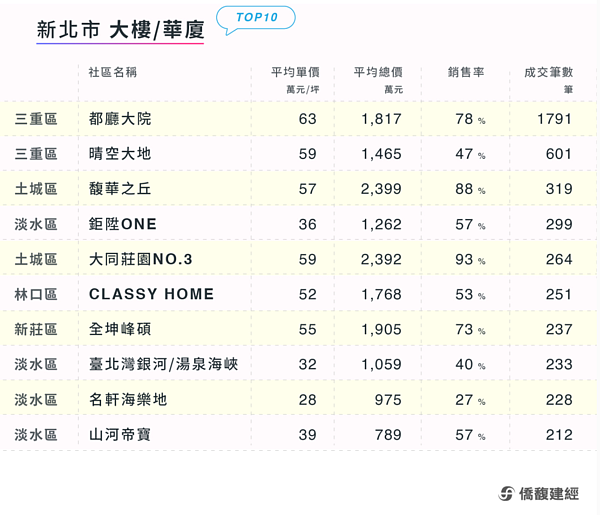This screenshot has height=515, width=600.
Task: Select community name 馥華之丘
Action: pyautogui.click(x=120, y=189)
